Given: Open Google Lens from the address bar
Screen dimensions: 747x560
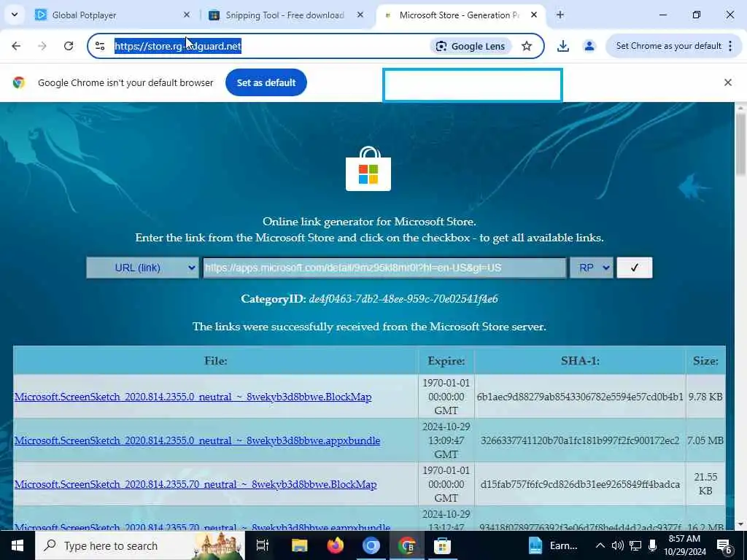Looking at the screenshot, I should click(471, 46).
